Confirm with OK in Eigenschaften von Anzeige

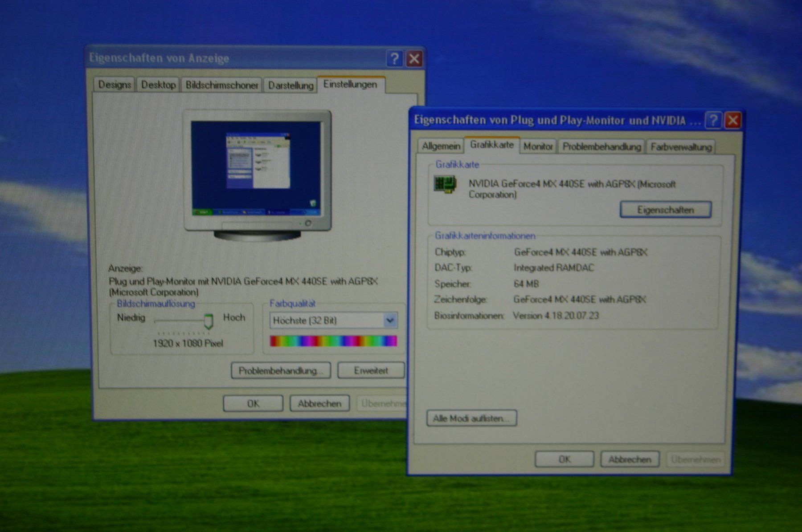(253, 403)
